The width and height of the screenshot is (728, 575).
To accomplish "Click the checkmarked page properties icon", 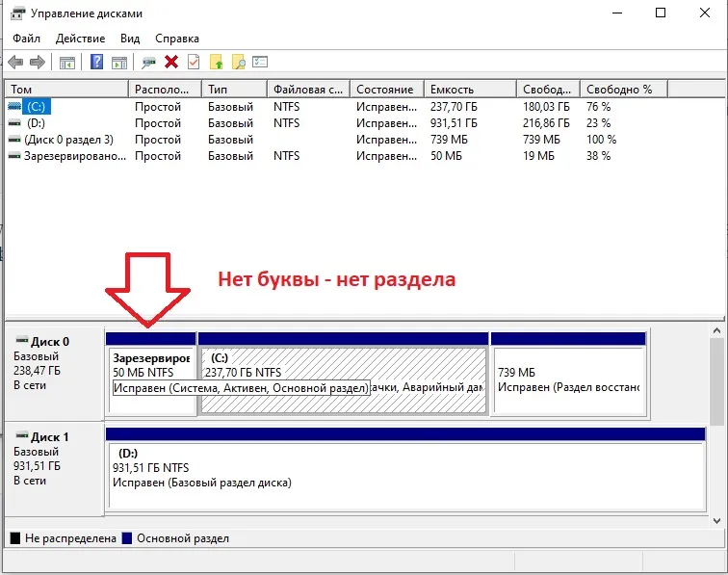I will [194, 62].
